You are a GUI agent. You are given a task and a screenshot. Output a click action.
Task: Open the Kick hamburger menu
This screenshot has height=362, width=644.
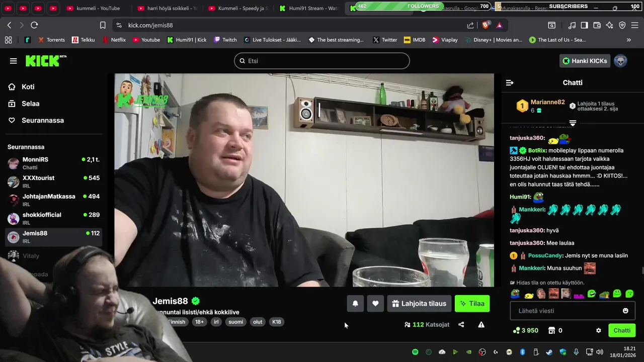[x=13, y=61]
